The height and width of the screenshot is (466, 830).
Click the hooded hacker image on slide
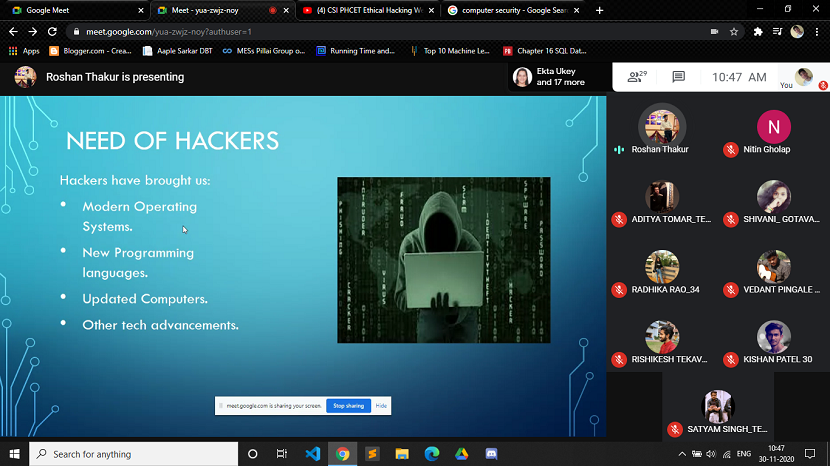[444, 260]
